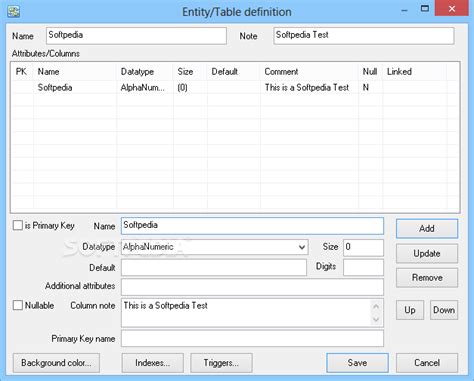Image resolution: width=474 pixels, height=381 pixels.
Task: Open the Background color chooser
Action: 56,363
